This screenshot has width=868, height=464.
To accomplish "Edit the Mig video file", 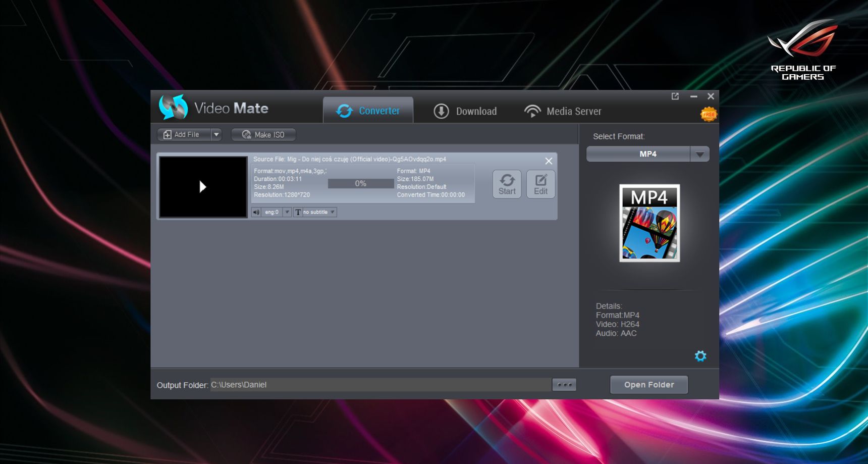I will 540,184.
